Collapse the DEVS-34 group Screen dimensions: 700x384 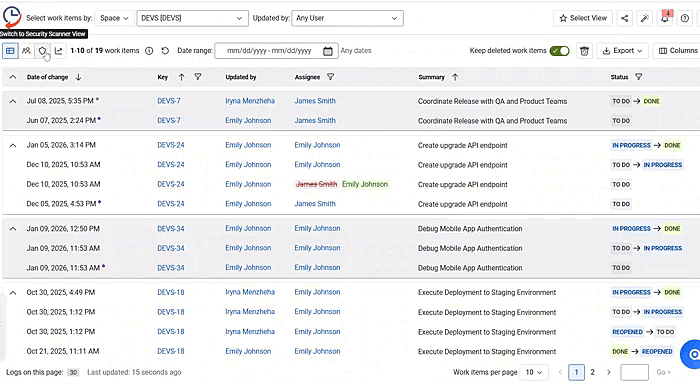[x=13, y=229]
